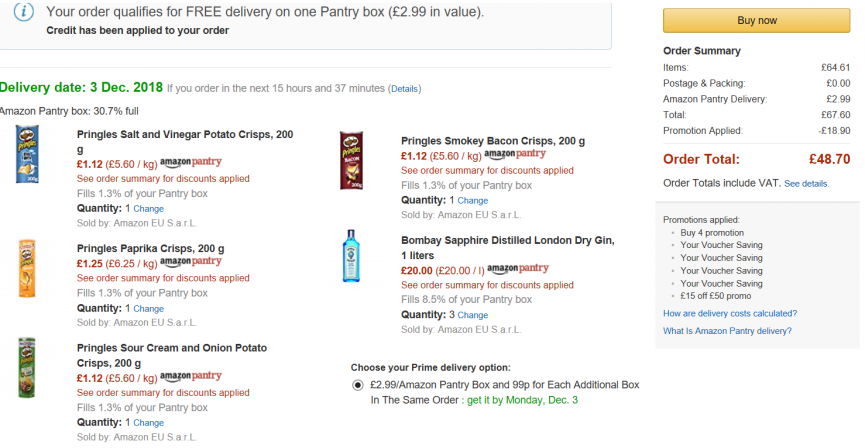
Task: Click the blue info icon in banner
Action: (23, 12)
